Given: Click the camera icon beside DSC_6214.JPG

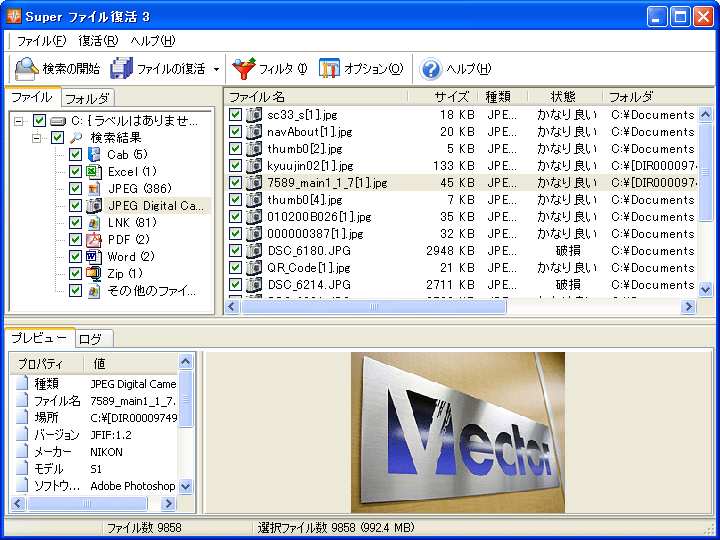Looking at the screenshot, I should pyautogui.click(x=254, y=284).
